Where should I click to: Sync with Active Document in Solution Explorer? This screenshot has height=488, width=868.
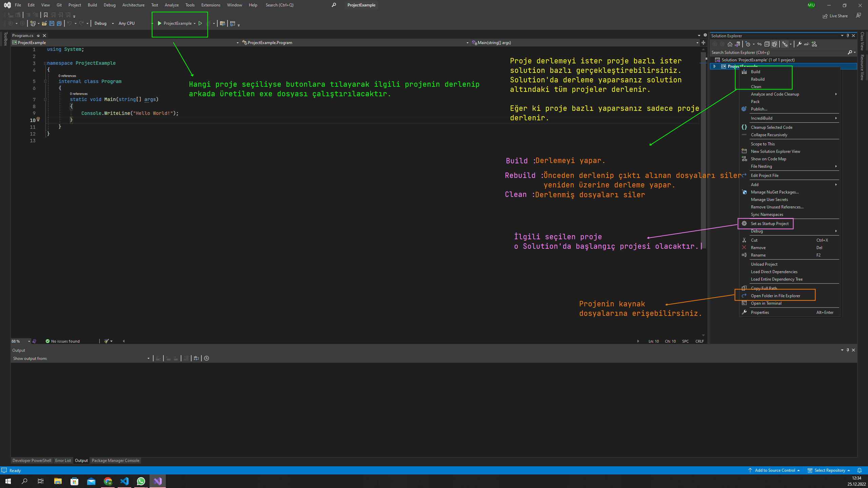759,44
